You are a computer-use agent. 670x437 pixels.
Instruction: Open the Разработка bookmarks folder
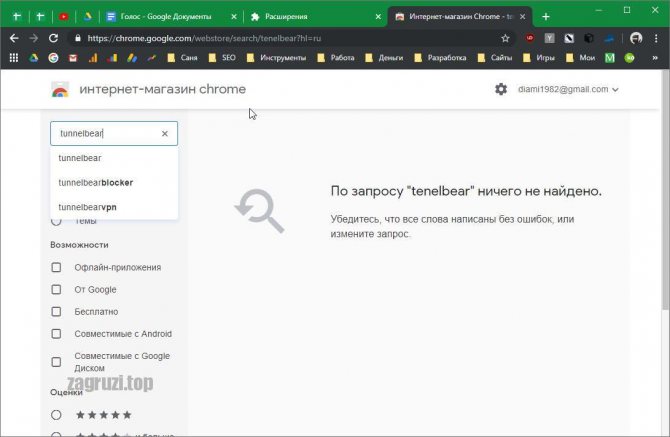click(440, 58)
